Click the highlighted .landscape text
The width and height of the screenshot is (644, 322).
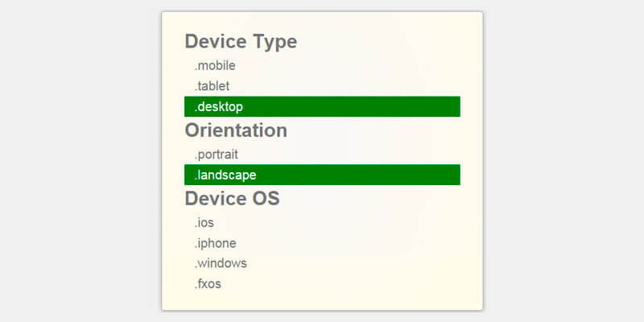(x=225, y=175)
